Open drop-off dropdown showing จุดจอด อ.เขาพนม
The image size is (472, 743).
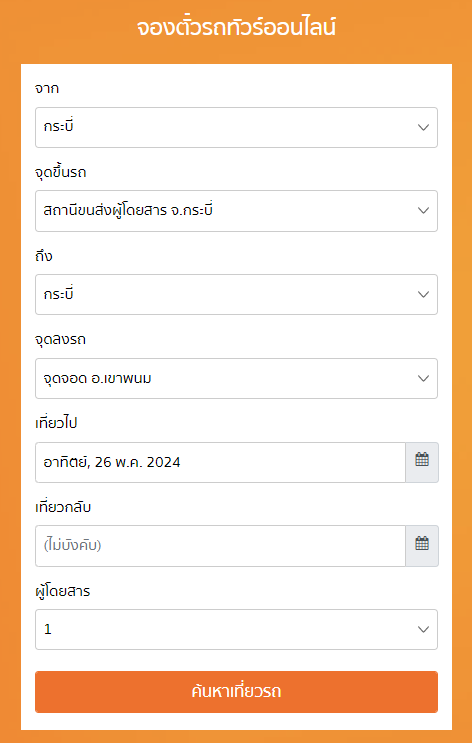coord(236,378)
